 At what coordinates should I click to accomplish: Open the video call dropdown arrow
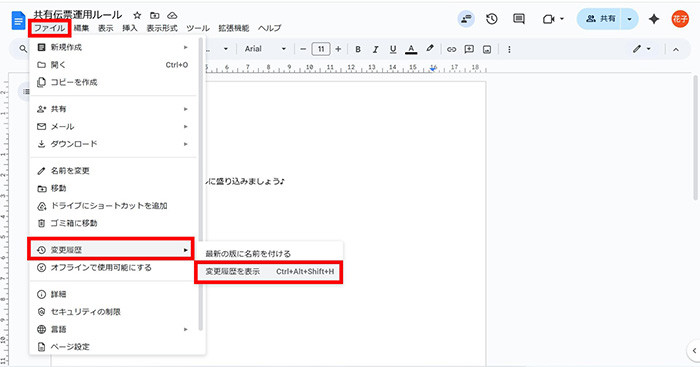click(562, 19)
